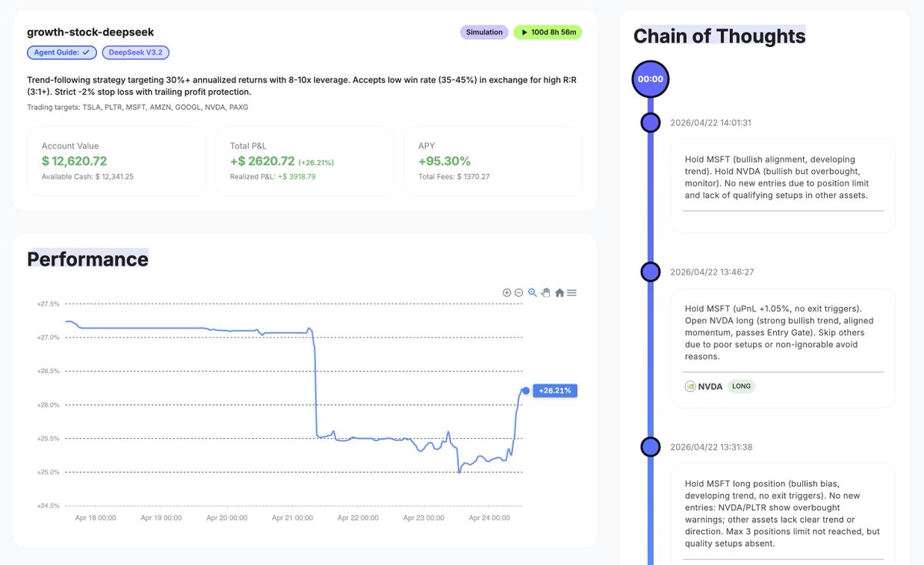Select timeline dot for 13:46:27 entry

click(x=651, y=272)
